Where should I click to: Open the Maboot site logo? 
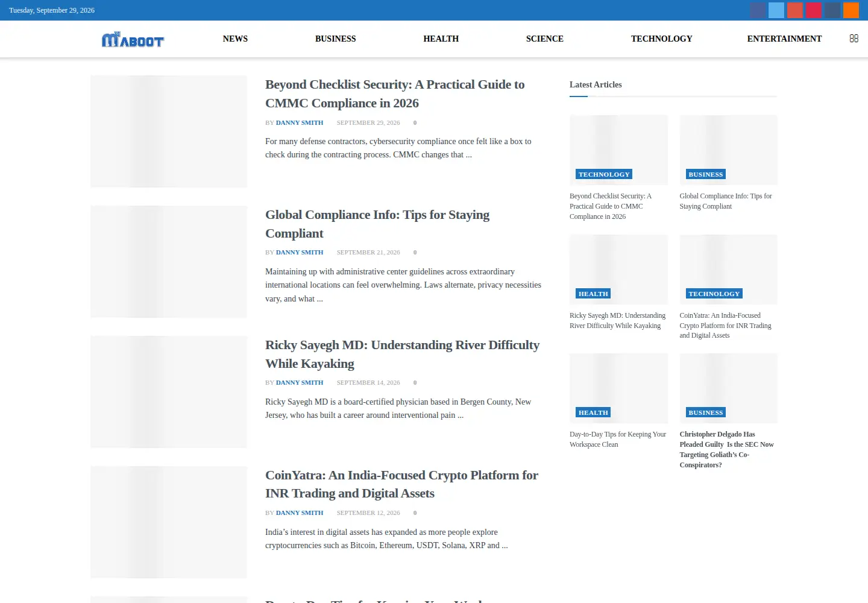click(133, 39)
